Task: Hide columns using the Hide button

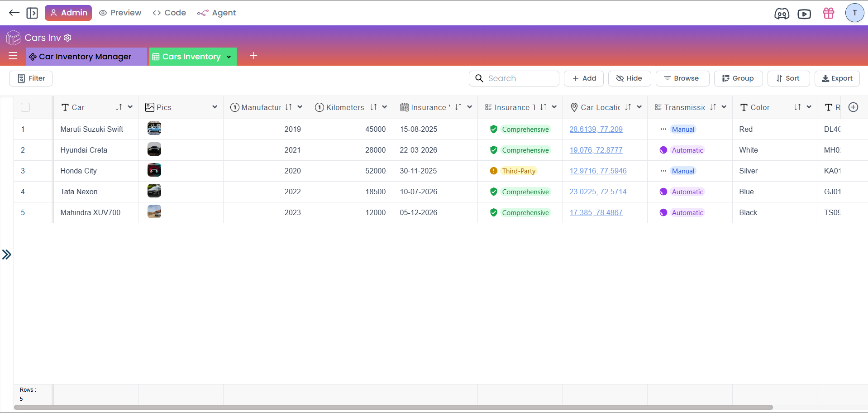Action: click(629, 78)
